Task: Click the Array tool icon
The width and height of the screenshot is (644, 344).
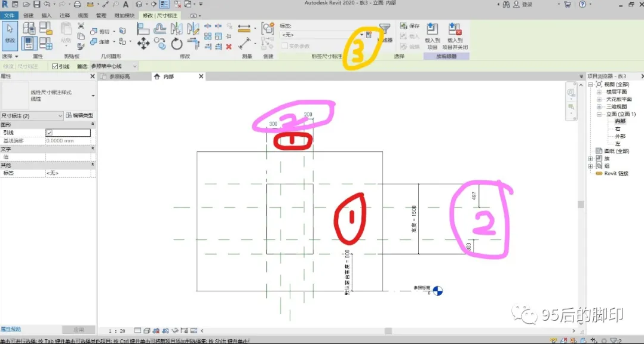Action: pos(208,36)
